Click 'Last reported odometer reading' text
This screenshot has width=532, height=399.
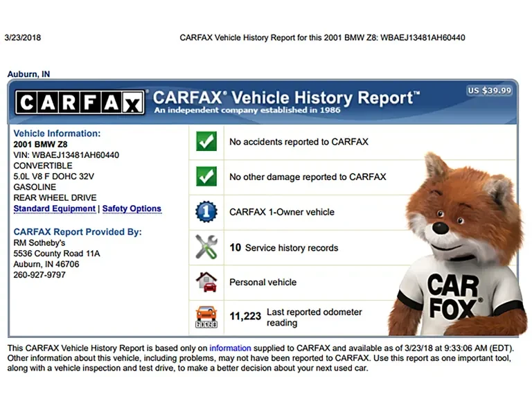coord(314,317)
